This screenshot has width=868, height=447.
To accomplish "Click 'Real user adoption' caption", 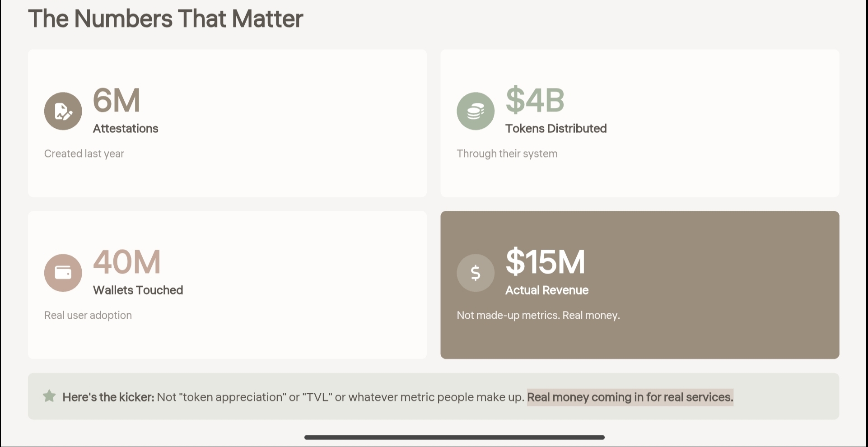I will 88,315.
